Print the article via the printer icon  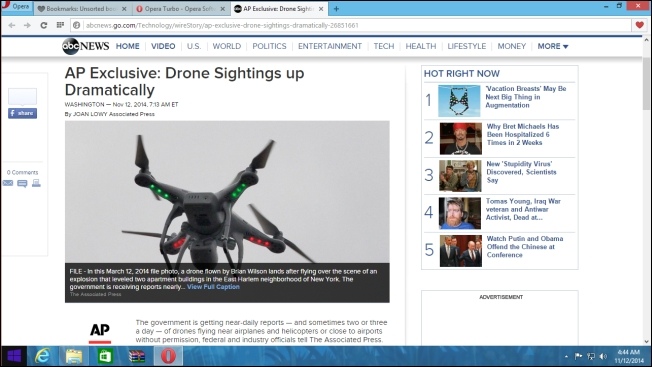point(36,183)
